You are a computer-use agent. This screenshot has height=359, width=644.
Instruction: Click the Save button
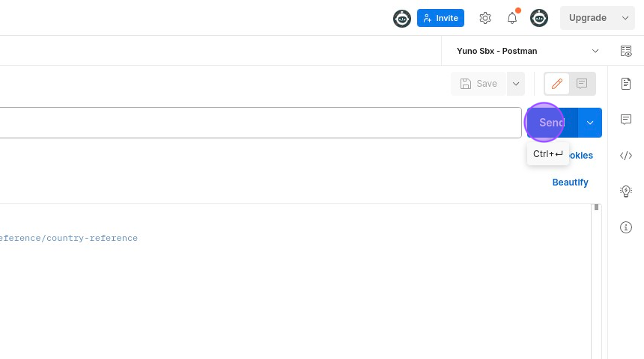coord(479,84)
